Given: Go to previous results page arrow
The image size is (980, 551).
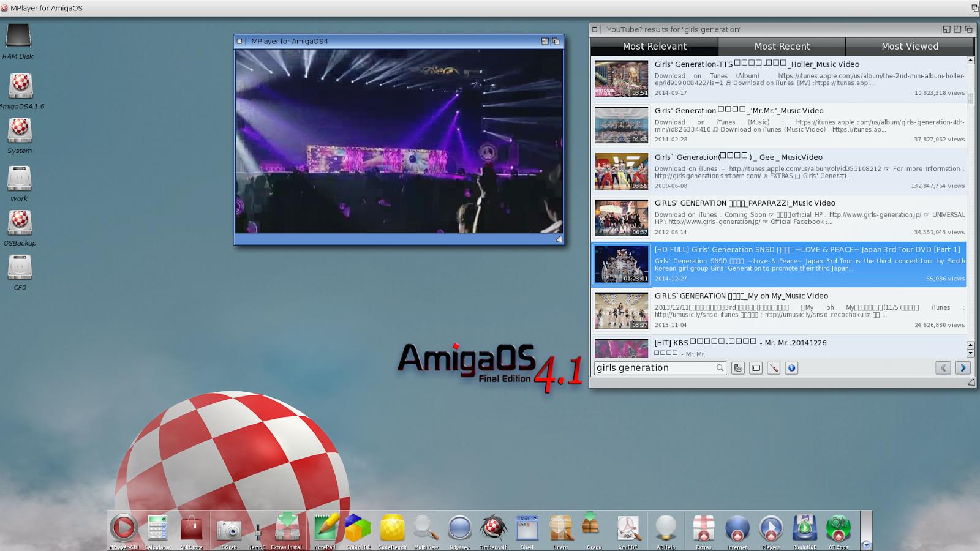Looking at the screenshot, I should click(x=943, y=368).
